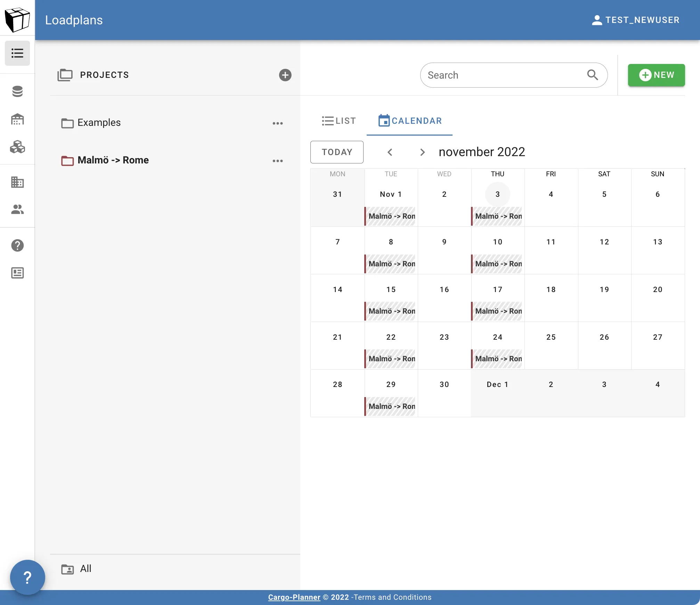This screenshot has height=605, width=700.
Task: Select the company building icon in sidebar
Action: coord(17,182)
